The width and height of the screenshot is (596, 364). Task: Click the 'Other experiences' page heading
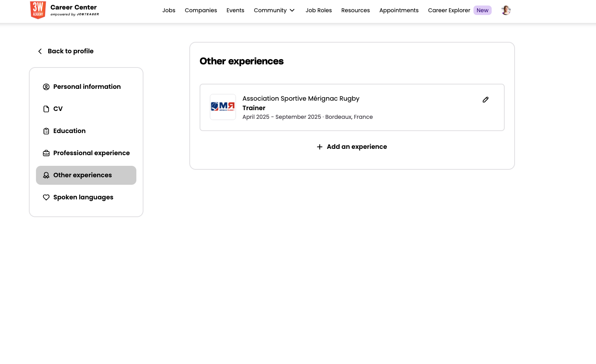click(241, 61)
